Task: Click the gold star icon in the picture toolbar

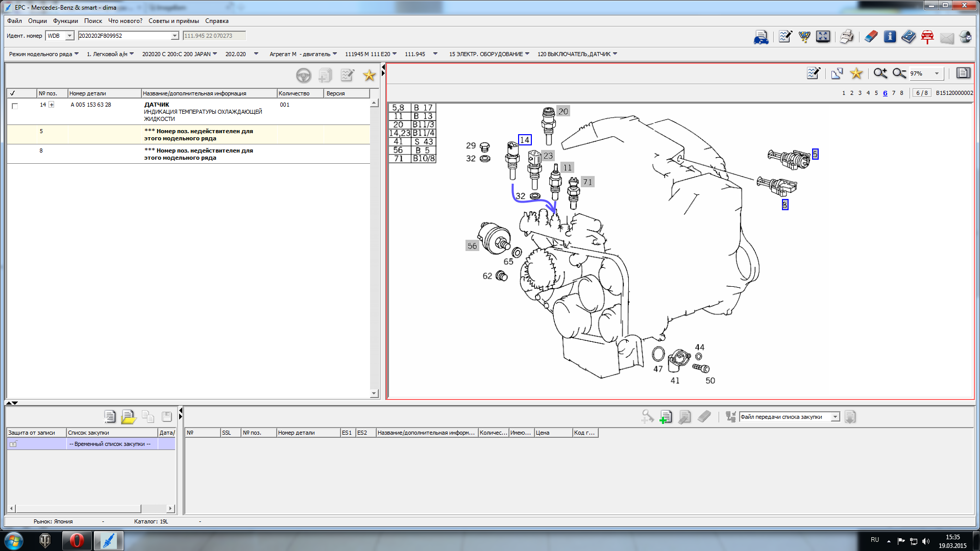Action: coord(856,73)
